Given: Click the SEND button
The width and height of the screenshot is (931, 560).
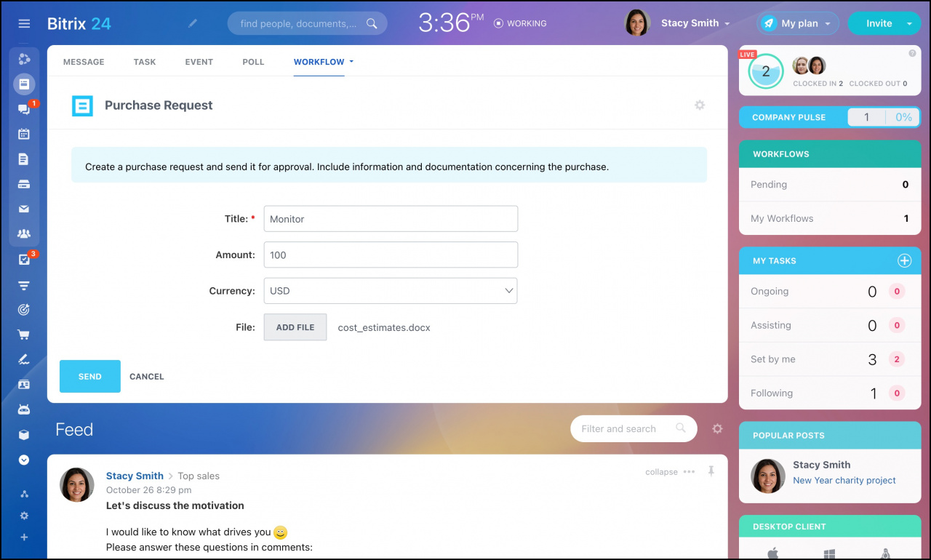Looking at the screenshot, I should 90,377.
